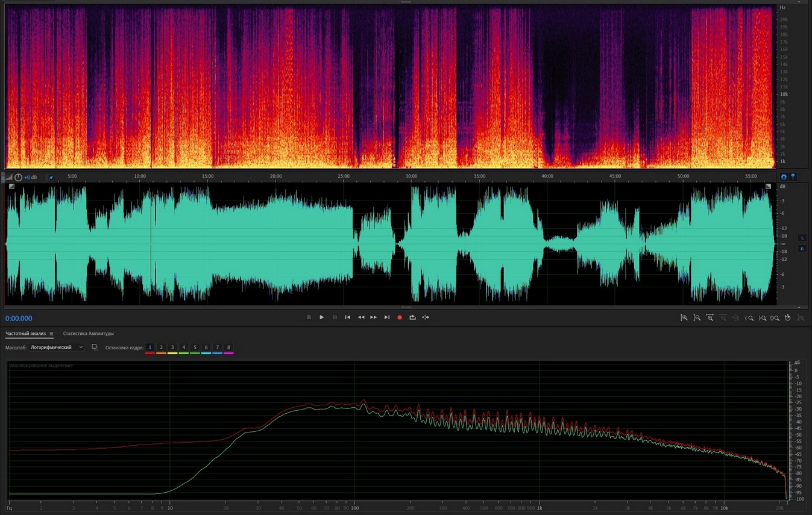This screenshot has height=515, width=812.
Task: Click zoom in amplitude icon
Action: pyautogui.click(x=684, y=317)
